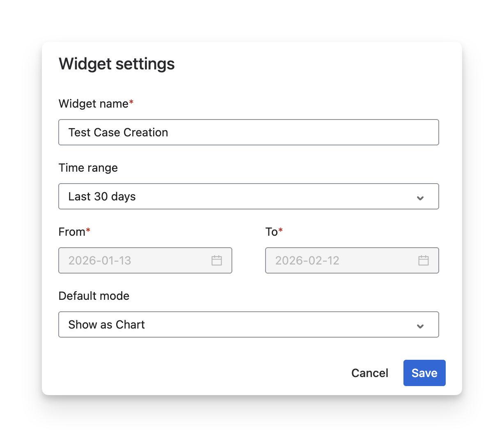Screen dimensions: 504x437
Task: Click the red asterisk beside To
Action: click(281, 231)
